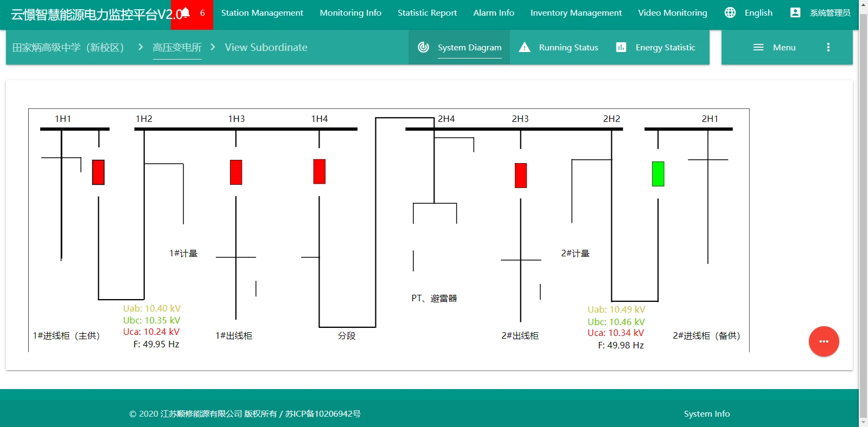Switch to Energy Statistic tab
The width and height of the screenshot is (868, 427).
[655, 47]
